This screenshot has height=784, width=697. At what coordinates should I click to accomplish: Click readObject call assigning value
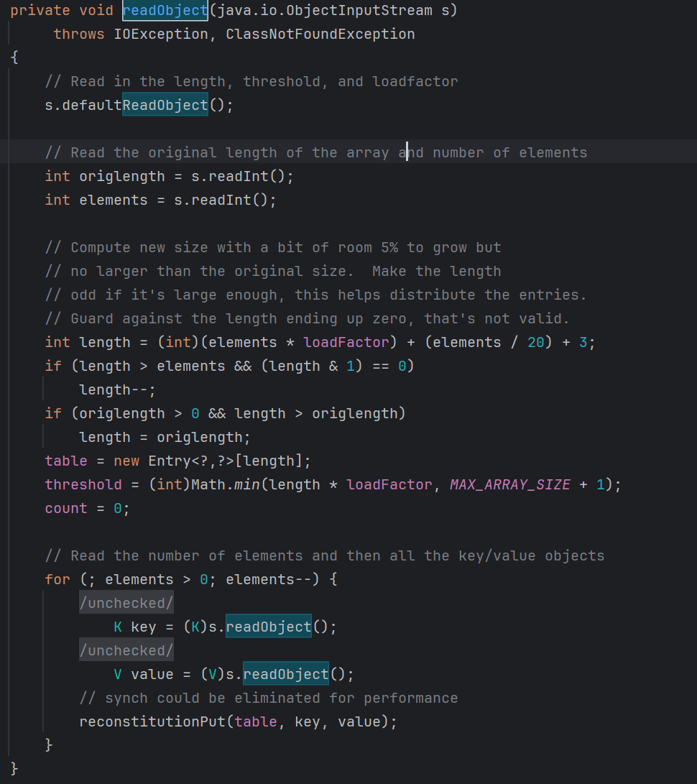285,674
